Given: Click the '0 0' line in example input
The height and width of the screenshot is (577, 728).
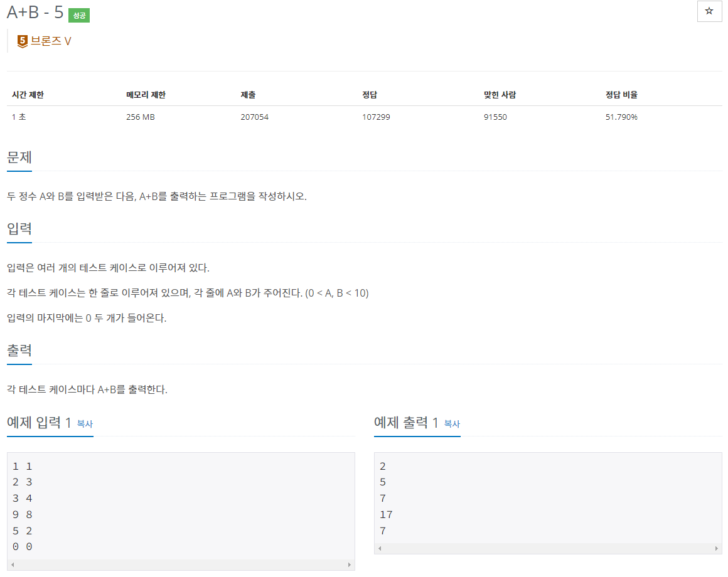Looking at the screenshot, I should click(23, 547).
